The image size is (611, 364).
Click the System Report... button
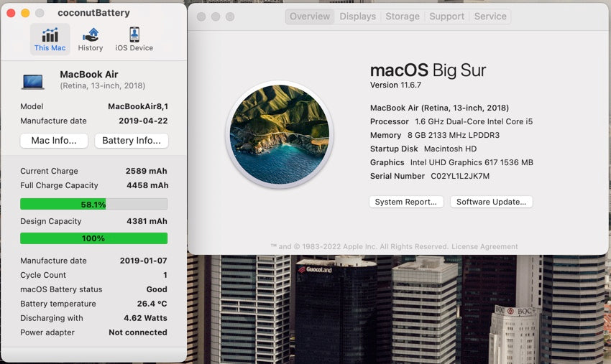[405, 202]
